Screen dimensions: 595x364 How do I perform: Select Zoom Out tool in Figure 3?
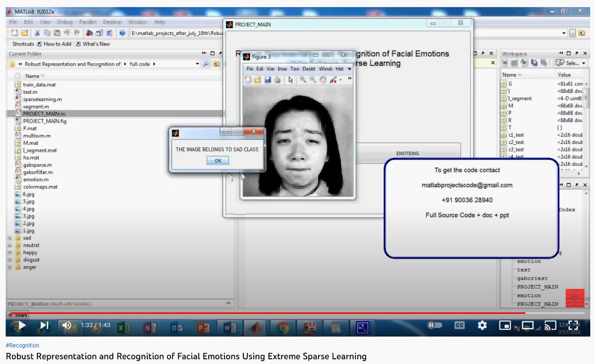coord(313,80)
